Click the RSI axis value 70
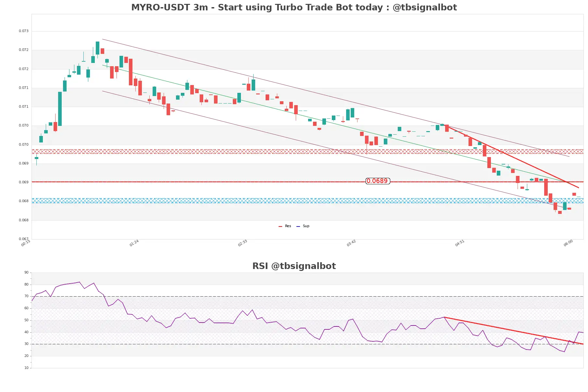Viewport: 588px width, 392px height. click(x=26, y=296)
